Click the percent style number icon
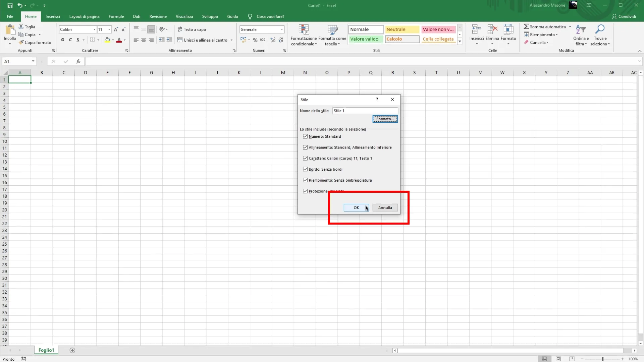 coord(255,40)
